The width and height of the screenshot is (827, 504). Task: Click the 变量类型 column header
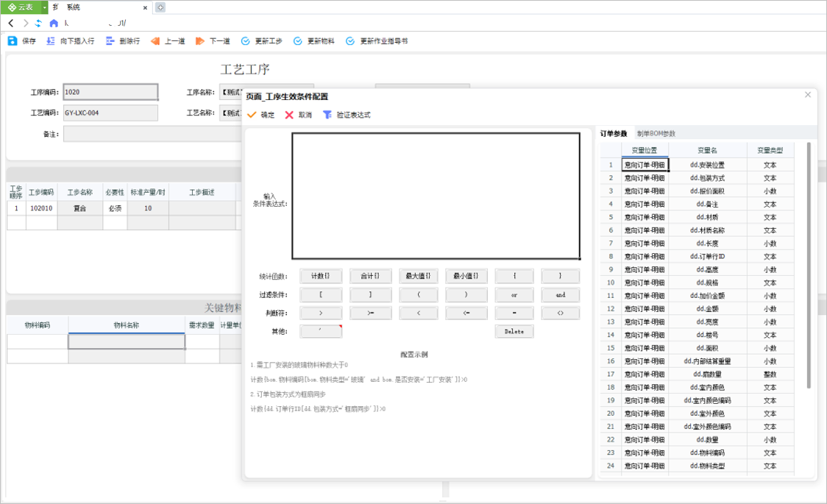770,150
